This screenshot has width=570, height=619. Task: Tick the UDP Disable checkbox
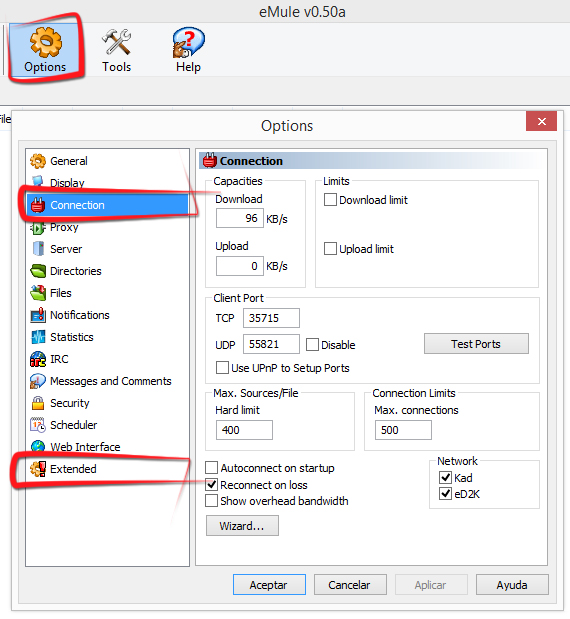tap(312, 345)
